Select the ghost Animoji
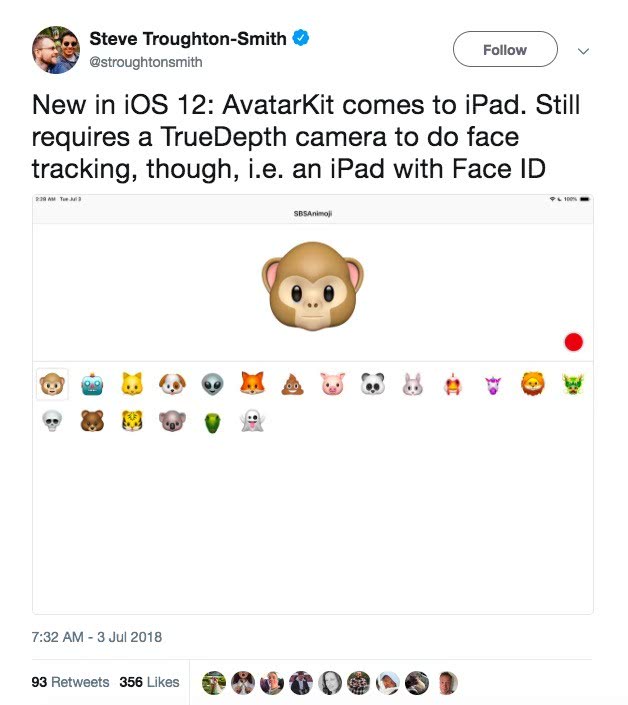The image size is (628, 705). [x=252, y=421]
